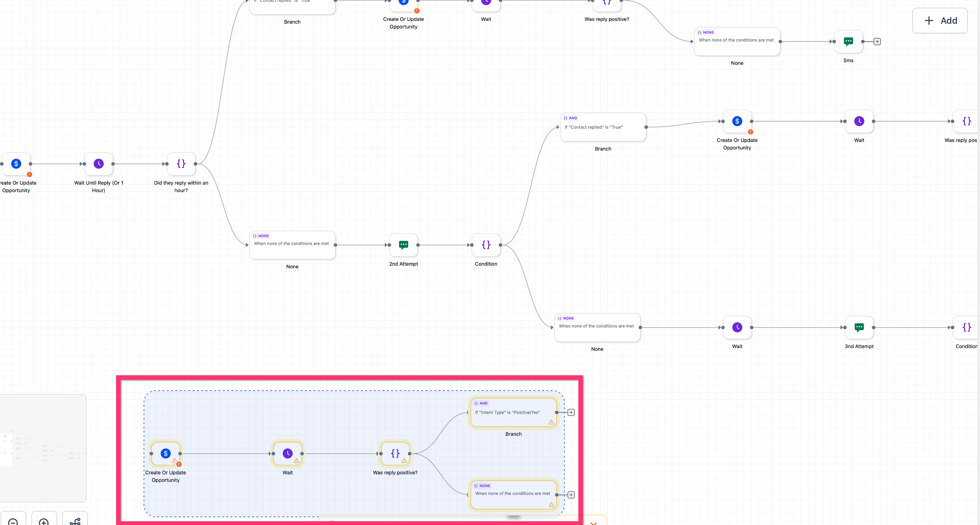Open None card leading to 2nd Attempt

click(292, 245)
